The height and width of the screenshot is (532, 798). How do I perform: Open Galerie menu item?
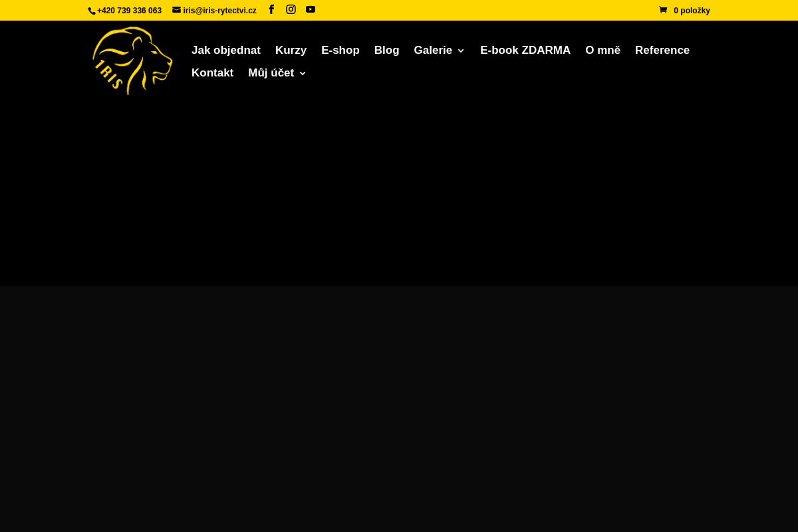pos(433,51)
